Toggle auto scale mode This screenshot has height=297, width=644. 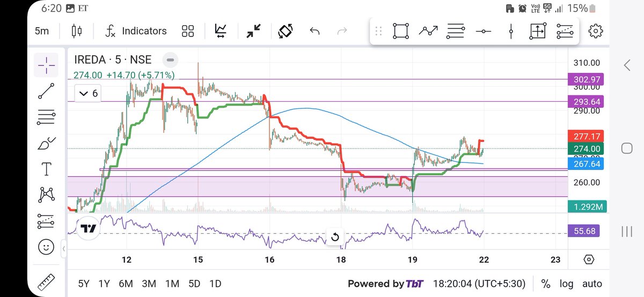(592, 284)
